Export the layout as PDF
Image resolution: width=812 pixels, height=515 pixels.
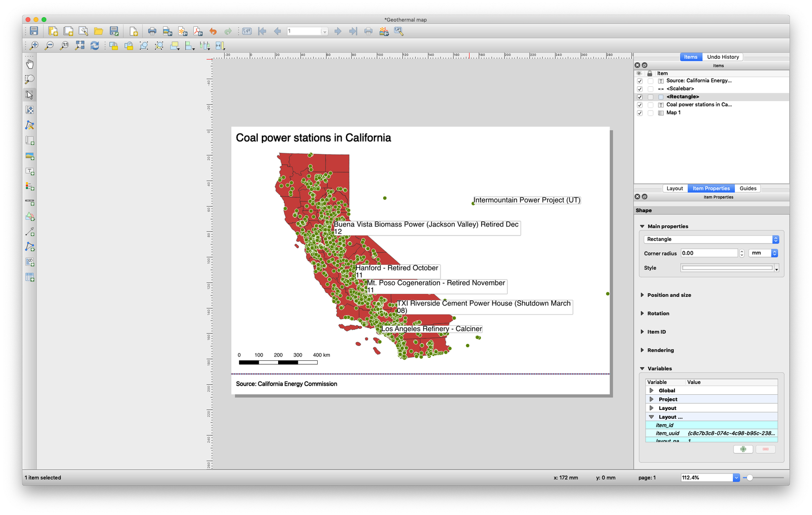pyautogui.click(x=198, y=31)
